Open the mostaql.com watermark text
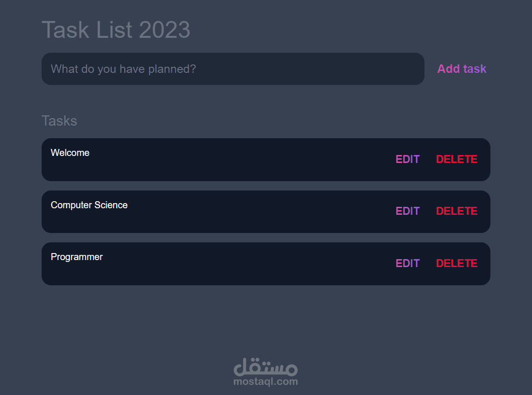The width and height of the screenshot is (532, 395). (265, 382)
